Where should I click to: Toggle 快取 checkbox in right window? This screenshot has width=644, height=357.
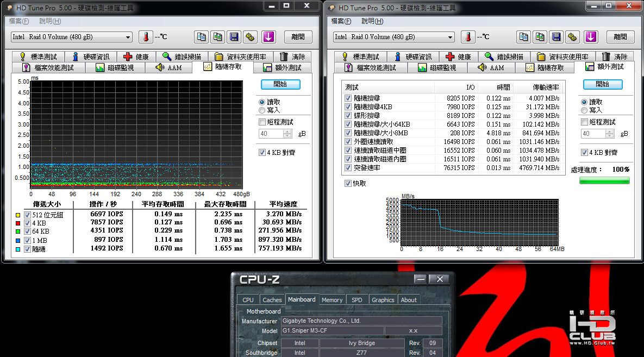coord(348,184)
